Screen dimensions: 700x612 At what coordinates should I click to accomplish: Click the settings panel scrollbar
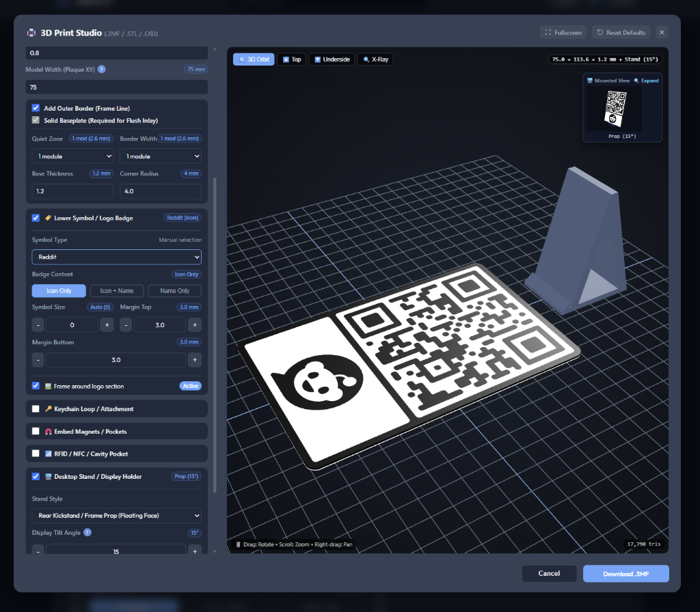tap(215, 335)
